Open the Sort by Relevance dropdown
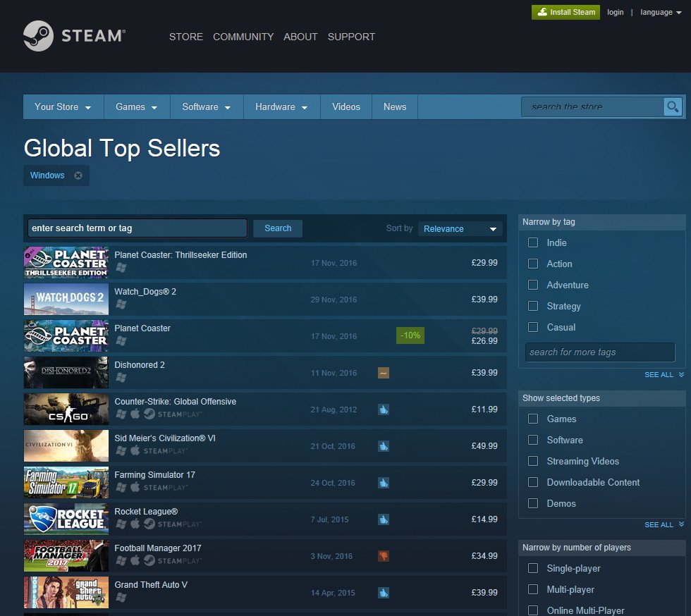Image resolution: width=691 pixels, height=616 pixels. point(460,228)
